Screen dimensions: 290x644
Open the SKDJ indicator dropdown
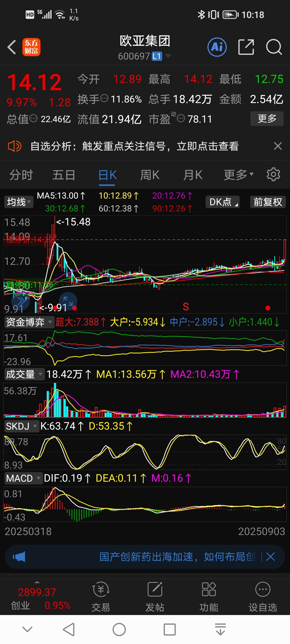[x=21, y=426]
